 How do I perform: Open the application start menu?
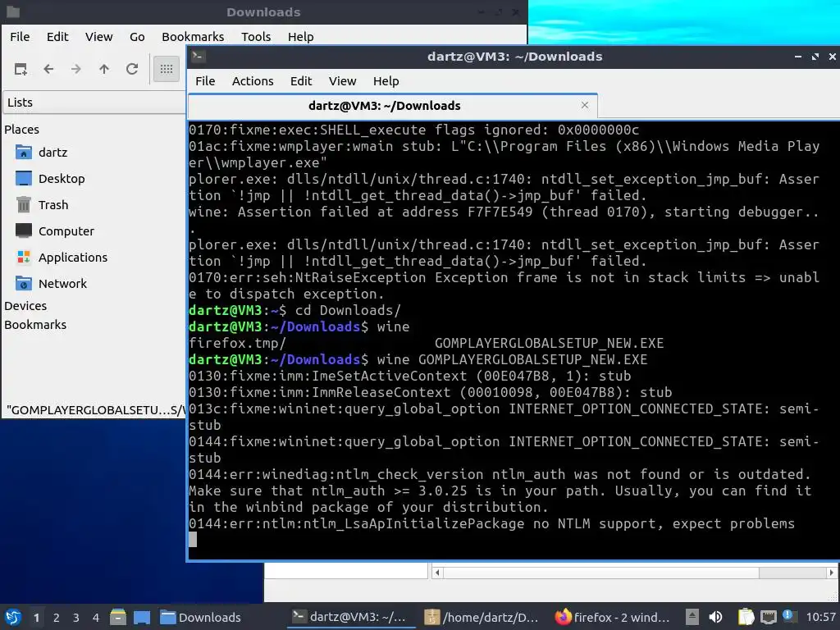click(x=13, y=617)
